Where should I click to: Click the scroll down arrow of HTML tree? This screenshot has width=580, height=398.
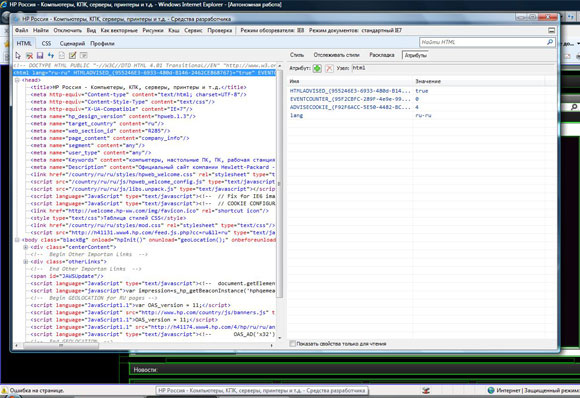click(x=280, y=338)
